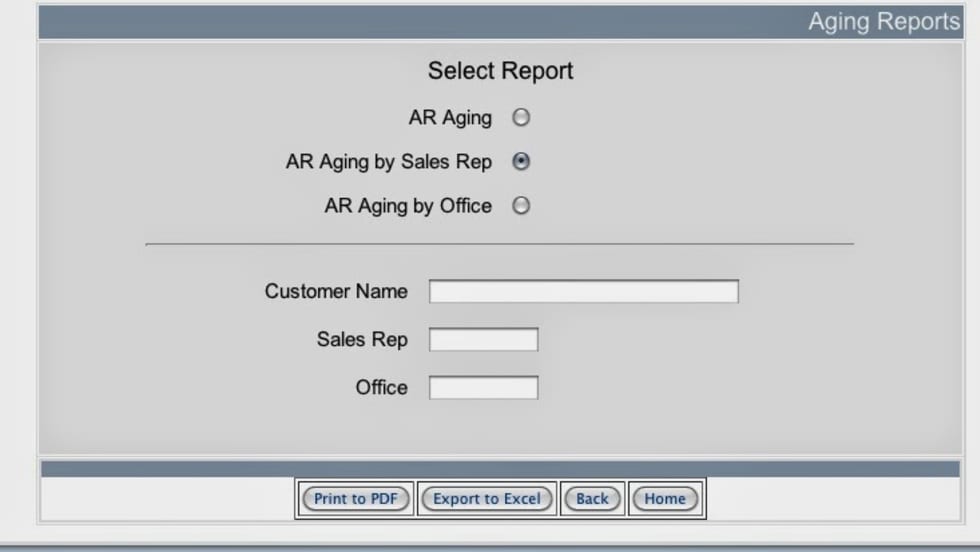Click the blue-gray bar above the buttons
The width and height of the screenshot is (980, 552).
tap(500, 468)
